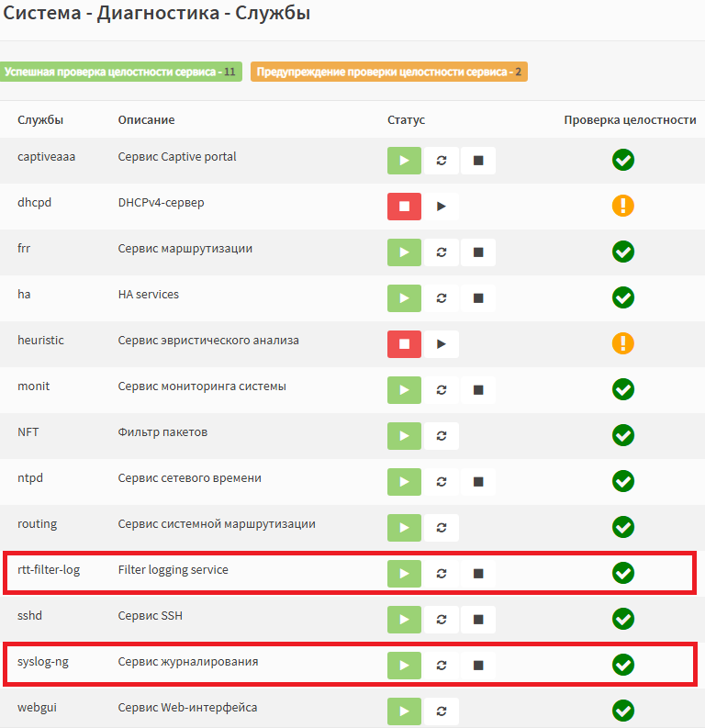
Task: Click the page title Система - Диагностика - Службы
Action: pos(156,13)
